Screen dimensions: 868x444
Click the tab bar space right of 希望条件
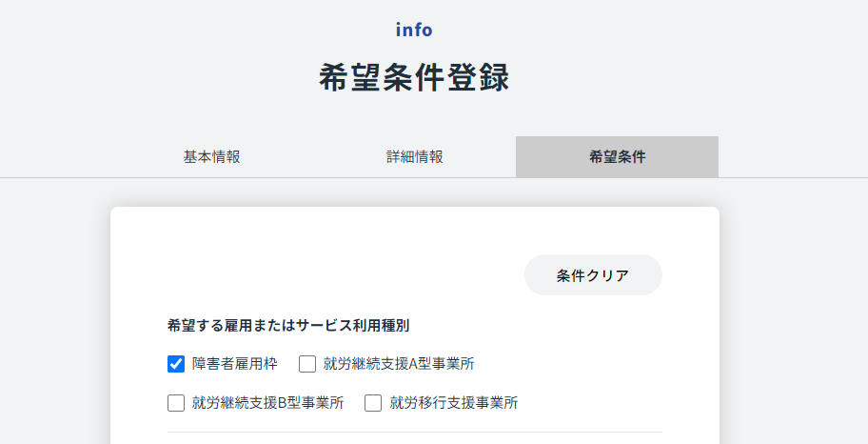point(793,157)
